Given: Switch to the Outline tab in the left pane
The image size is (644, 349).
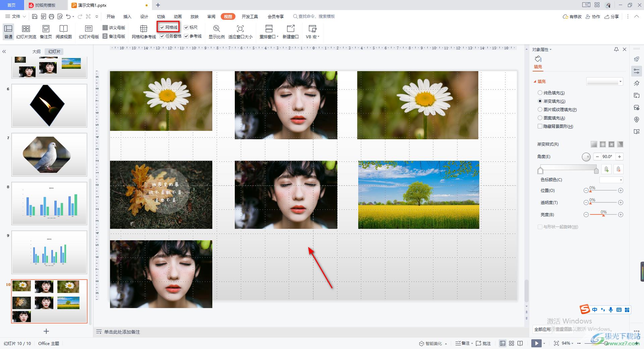Looking at the screenshot, I should (36, 52).
